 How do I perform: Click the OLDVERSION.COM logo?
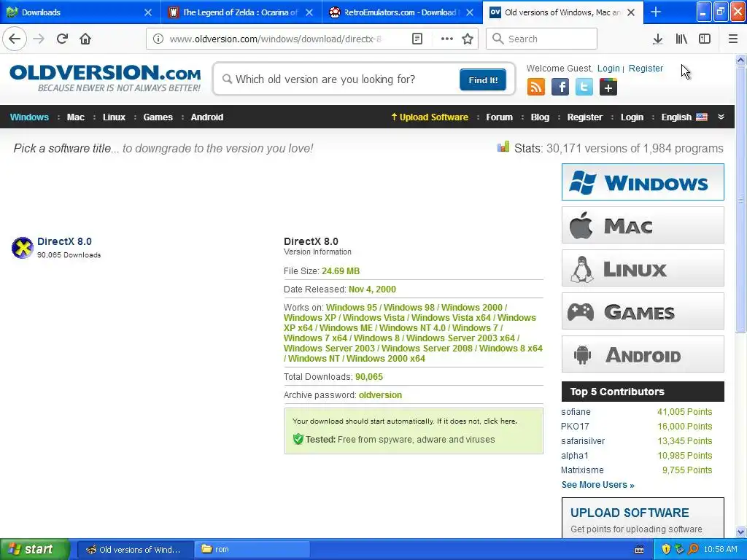coord(105,78)
